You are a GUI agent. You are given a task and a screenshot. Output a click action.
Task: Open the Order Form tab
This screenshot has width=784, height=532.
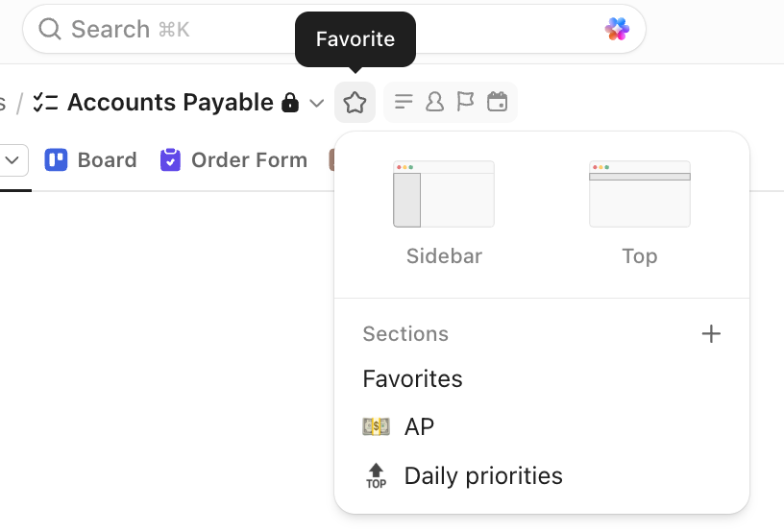coord(234,160)
